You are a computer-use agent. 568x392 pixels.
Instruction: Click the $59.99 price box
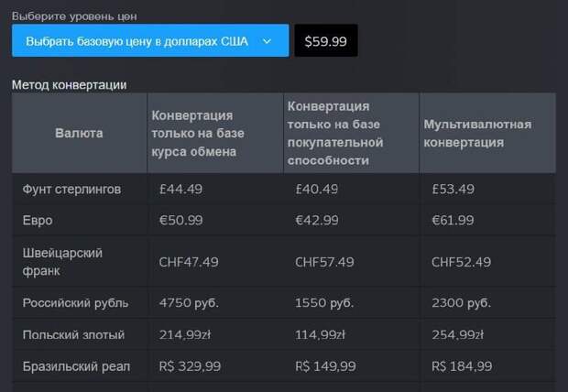pyautogui.click(x=326, y=41)
